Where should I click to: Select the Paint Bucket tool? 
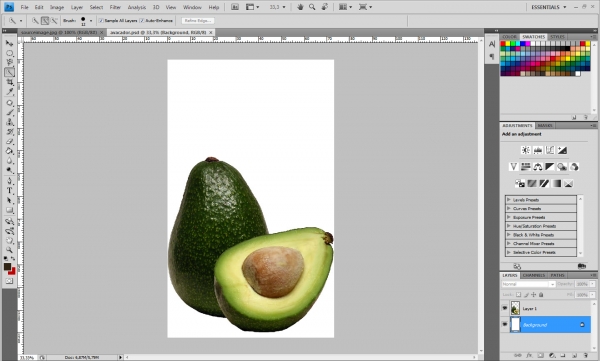[x=9, y=151]
